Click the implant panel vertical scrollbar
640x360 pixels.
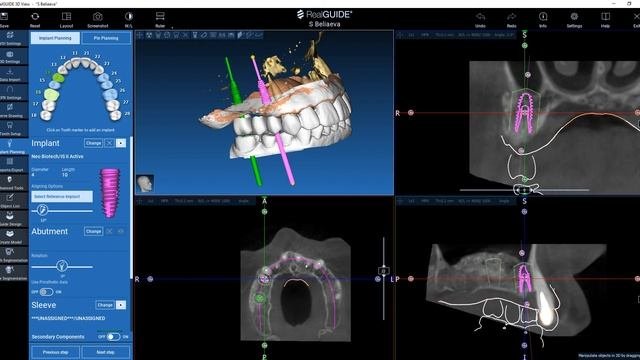coord(131,208)
